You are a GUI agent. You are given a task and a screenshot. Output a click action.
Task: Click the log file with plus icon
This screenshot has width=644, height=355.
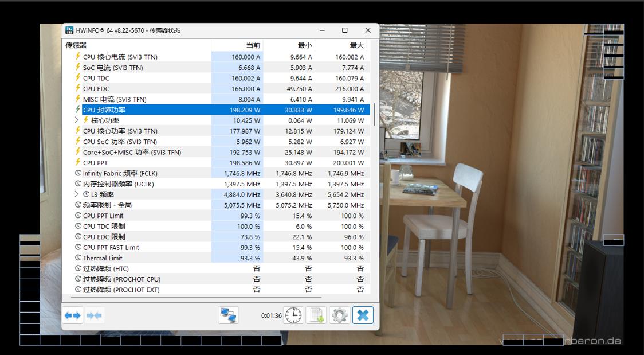click(x=316, y=315)
